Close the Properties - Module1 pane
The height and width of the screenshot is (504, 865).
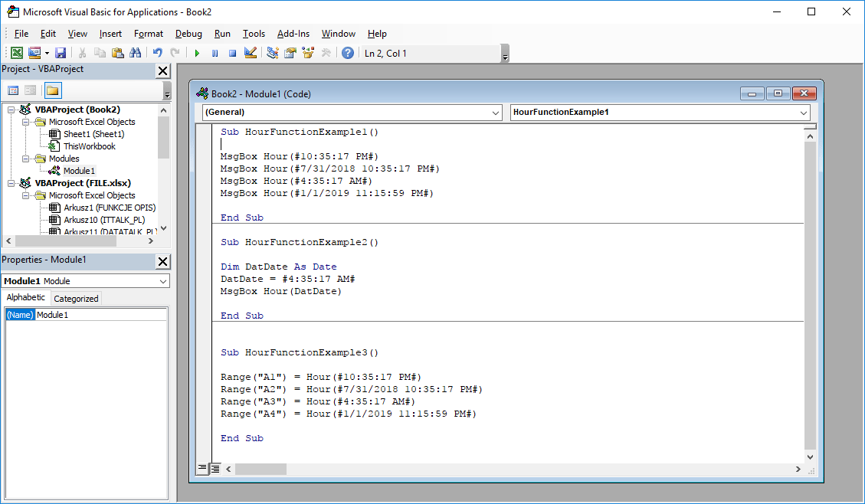click(162, 261)
